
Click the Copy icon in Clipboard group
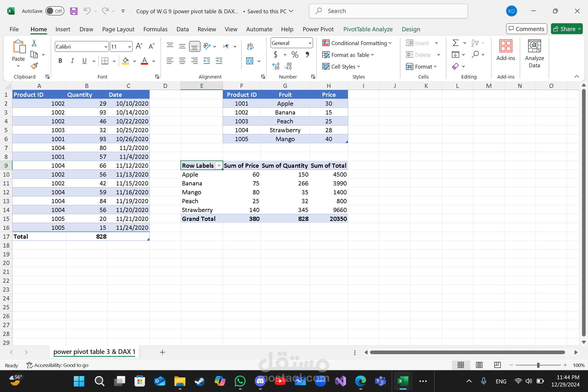pos(34,55)
